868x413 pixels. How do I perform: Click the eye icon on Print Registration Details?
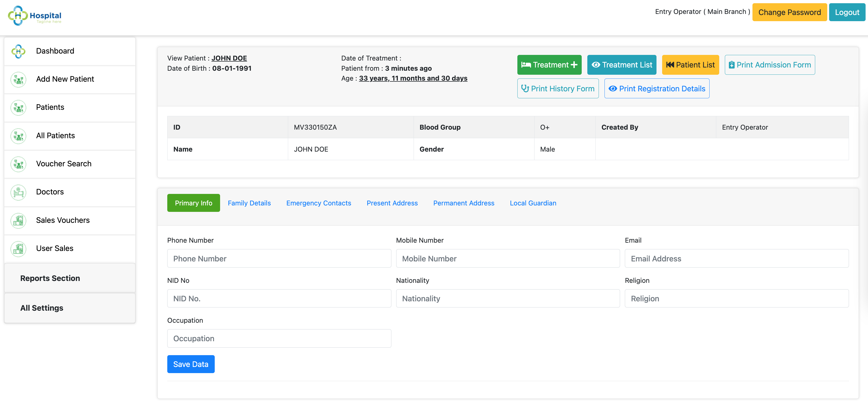(x=613, y=89)
